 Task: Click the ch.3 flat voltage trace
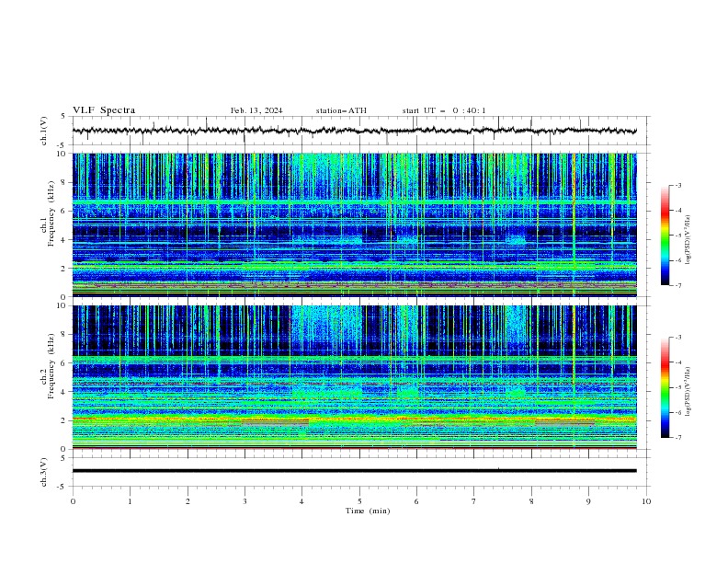click(354, 471)
